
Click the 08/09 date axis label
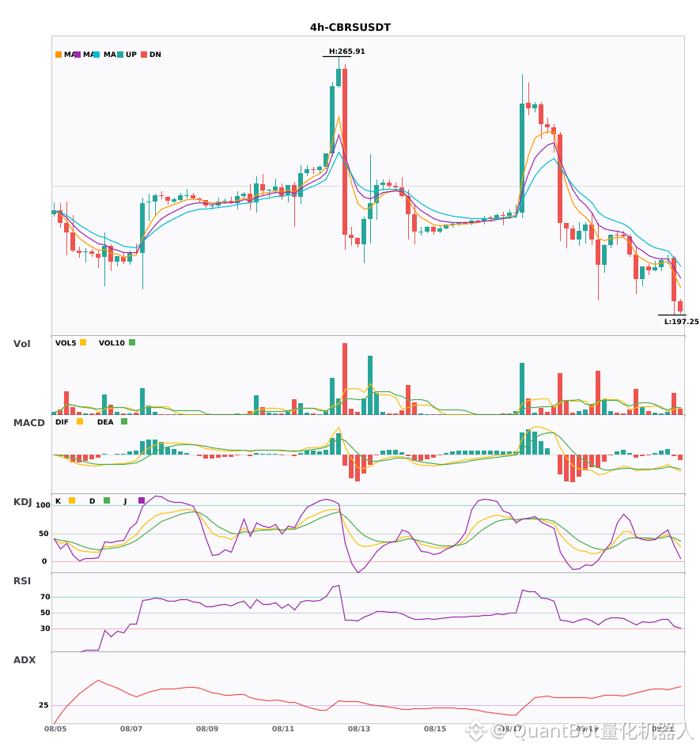point(207,729)
